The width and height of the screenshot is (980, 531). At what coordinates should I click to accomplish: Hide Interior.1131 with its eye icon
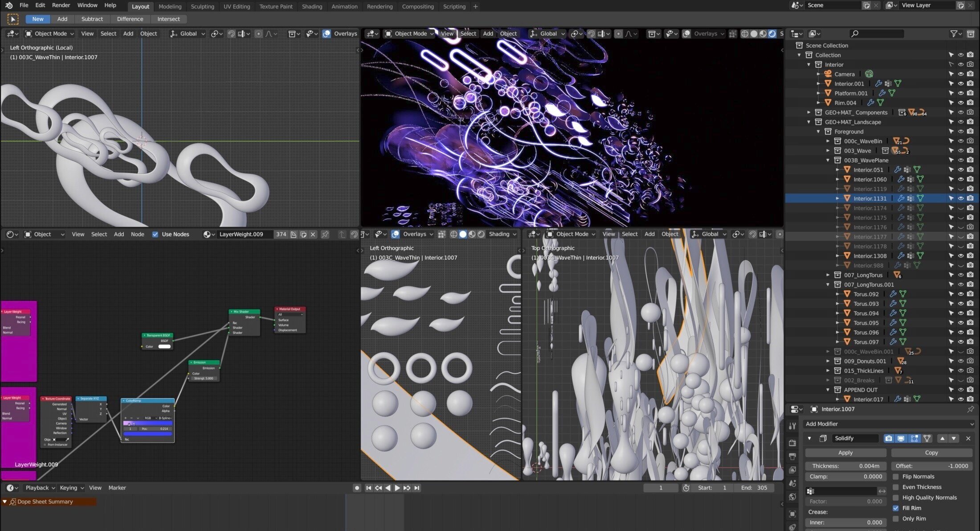[x=961, y=198]
